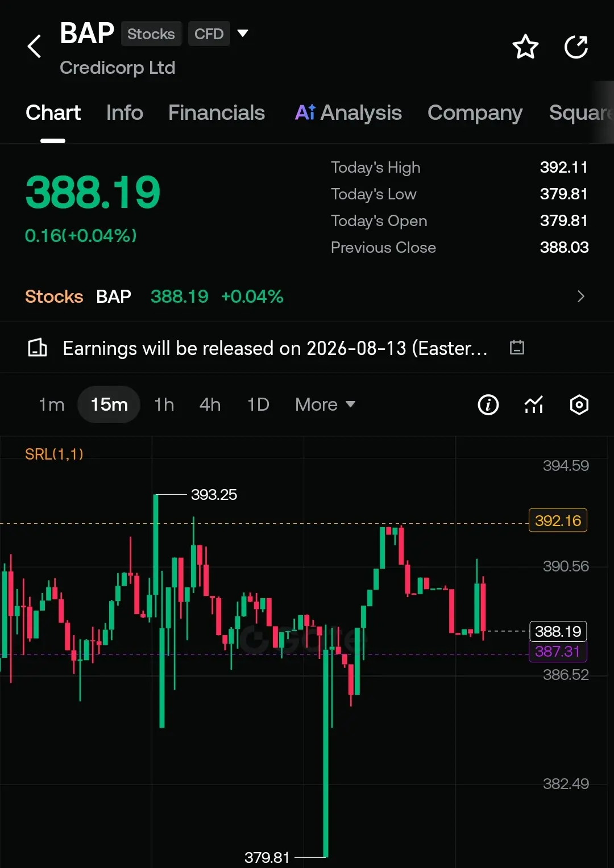Tap the Credicorp Ltd company name
Viewport: 614px width, 868px height.
[117, 68]
